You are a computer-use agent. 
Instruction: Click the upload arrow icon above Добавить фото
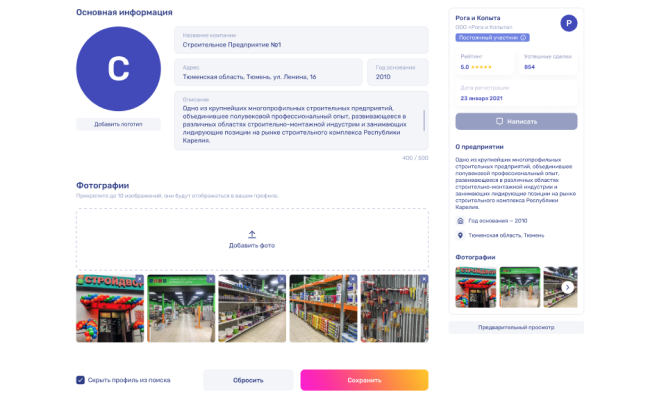click(x=252, y=234)
